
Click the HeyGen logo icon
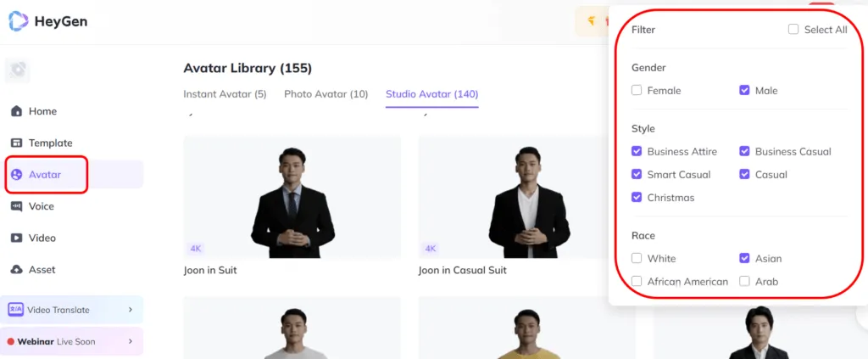(19, 21)
